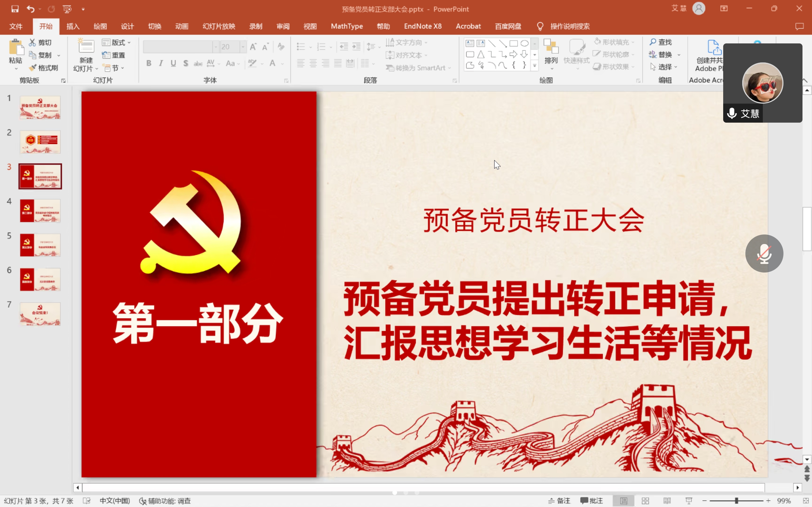Click the Undo arrow icon

(30, 9)
